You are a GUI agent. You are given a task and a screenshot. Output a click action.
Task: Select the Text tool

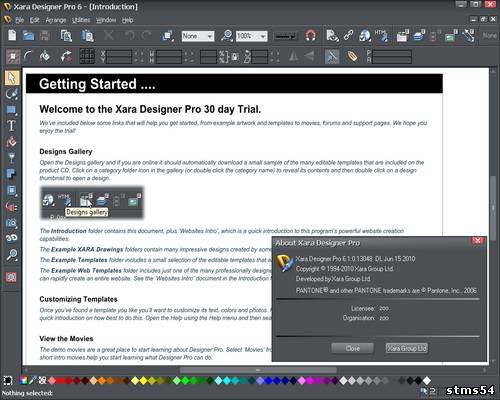11,126
